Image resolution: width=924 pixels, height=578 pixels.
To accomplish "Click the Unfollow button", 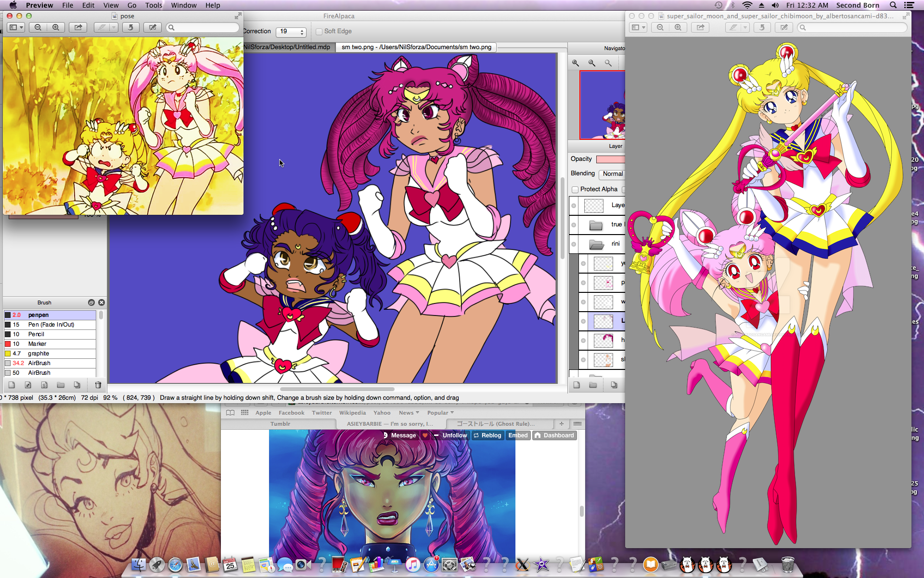I will [450, 435].
